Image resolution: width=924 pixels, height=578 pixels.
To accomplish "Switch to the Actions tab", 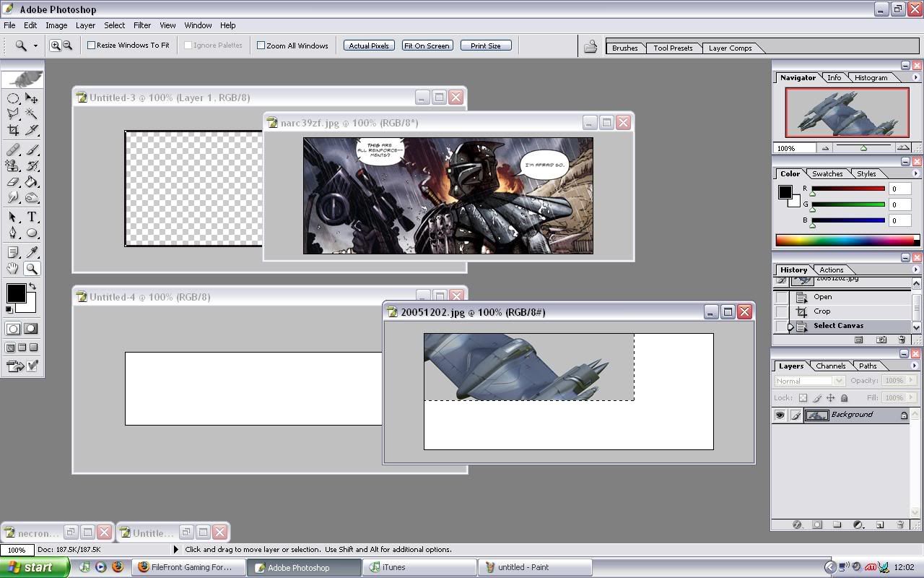I will coord(831,269).
